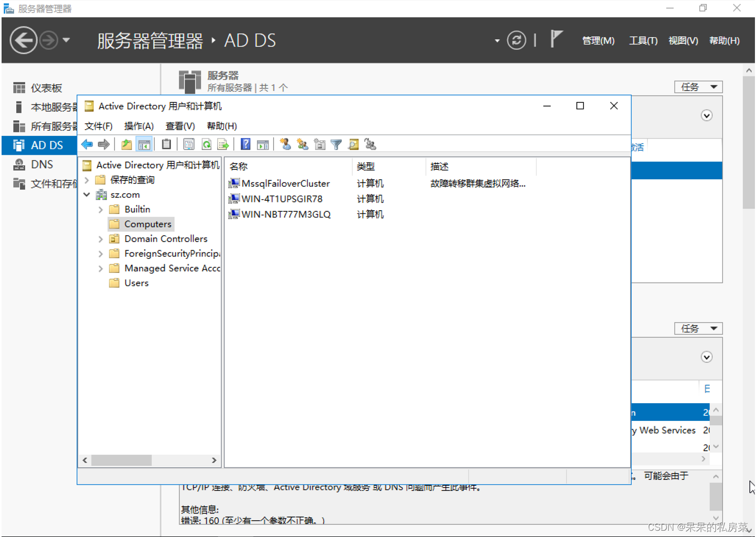Collapse the sz.com domain node
This screenshot has height=537, width=756.
(87, 195)
